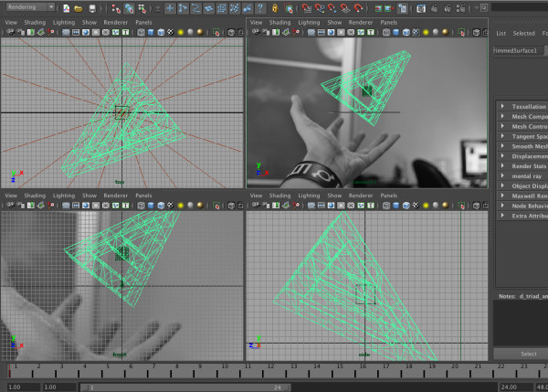Screen dimensions: 548x392
Task: Toggle the surfaces selection mask icon
Action: pyautogui.click(x=208, y=8)
